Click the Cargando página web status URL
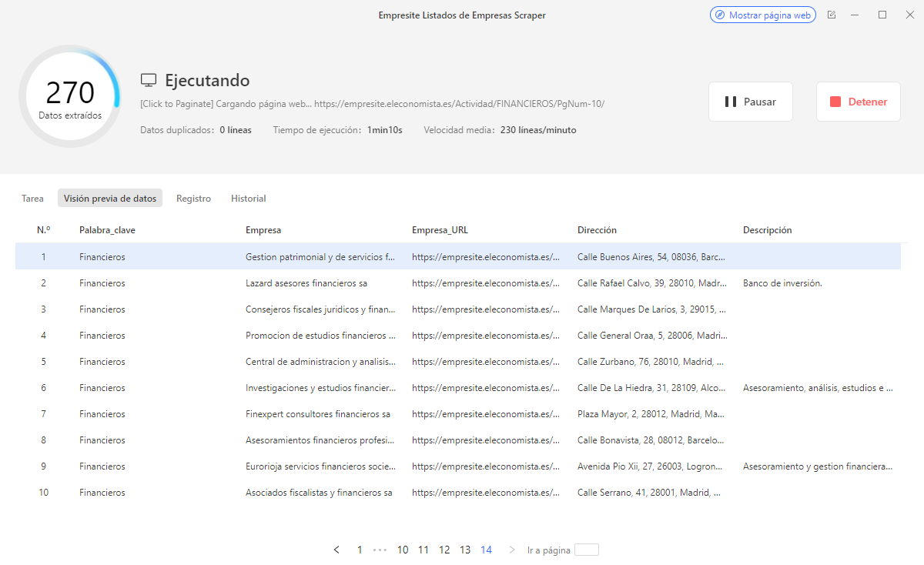This screenshot has width=924, height=565. [373, 103]
